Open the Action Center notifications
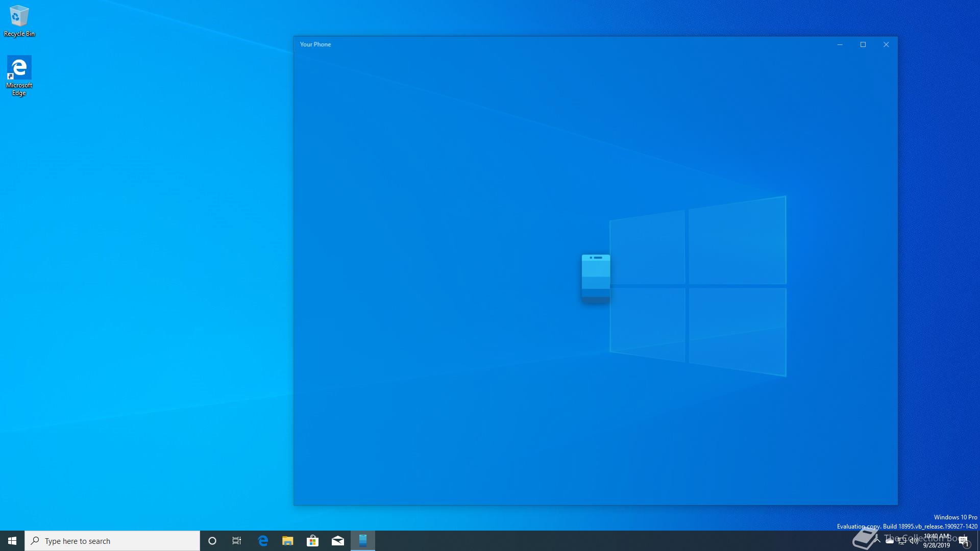 [x=964, y=541]
